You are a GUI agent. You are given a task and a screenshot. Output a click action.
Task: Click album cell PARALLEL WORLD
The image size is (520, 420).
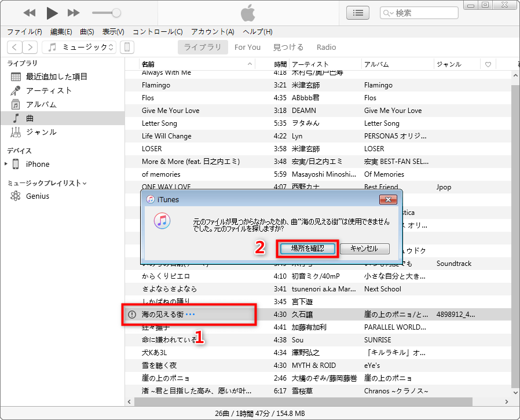pyautogui.click(x=395, y=327)
